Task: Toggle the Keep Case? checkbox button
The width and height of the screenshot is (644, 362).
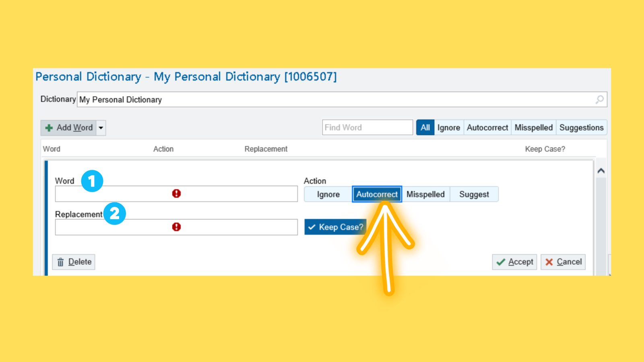Action: pos(335,227)
